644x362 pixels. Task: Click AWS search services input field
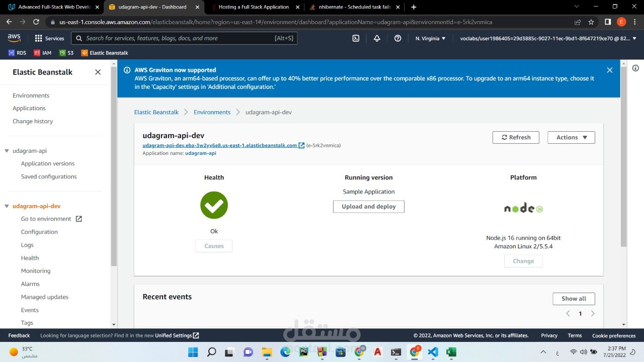click(x=184, y=38)
